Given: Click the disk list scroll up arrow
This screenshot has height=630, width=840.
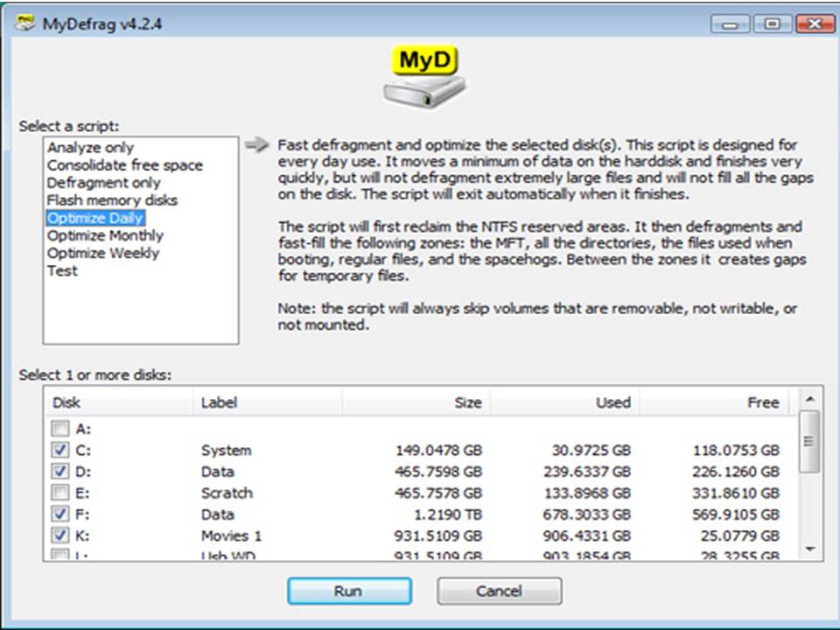Looking at the screenshot, I should click(810, 399).
